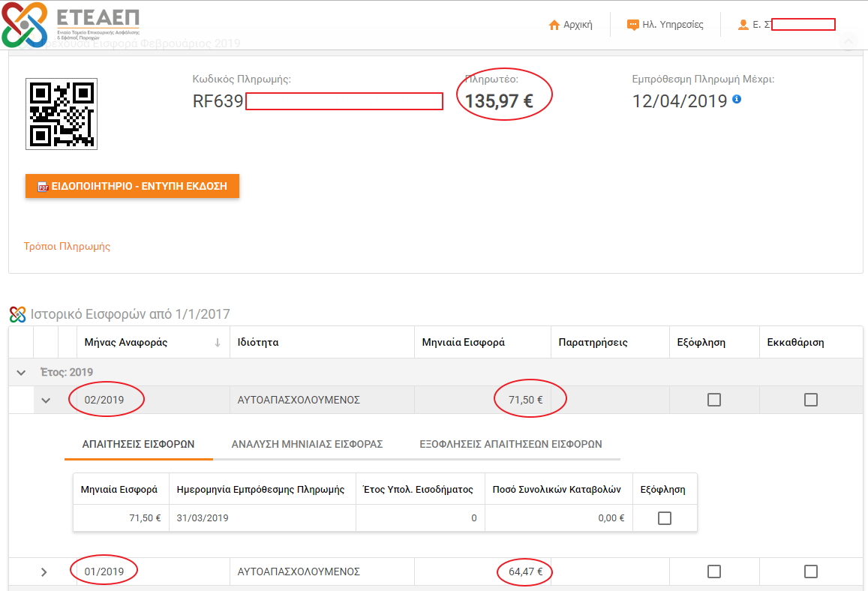
Task: Switch to ΑΝΑΛΥΣΗ ΜΗΝΙΑΙΑΣ ΕΙΣΦΟΡΑΣ tab
Action: click(308, 444)
